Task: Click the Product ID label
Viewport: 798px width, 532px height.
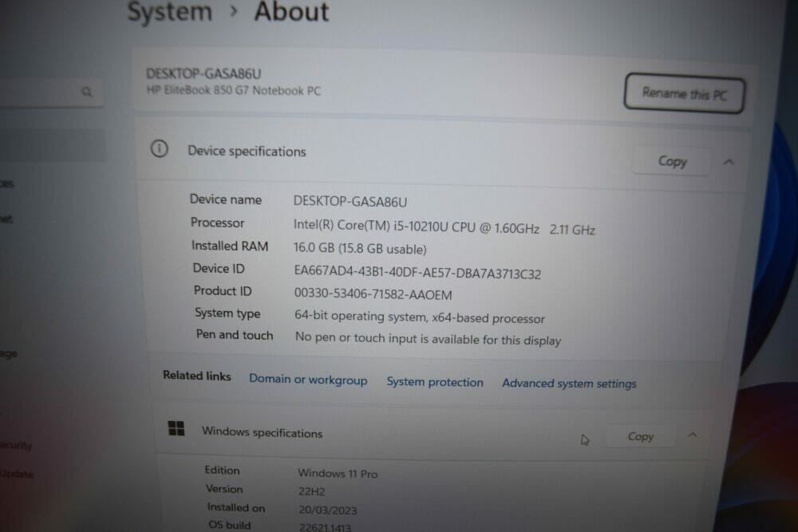Action: coord(223,291)
